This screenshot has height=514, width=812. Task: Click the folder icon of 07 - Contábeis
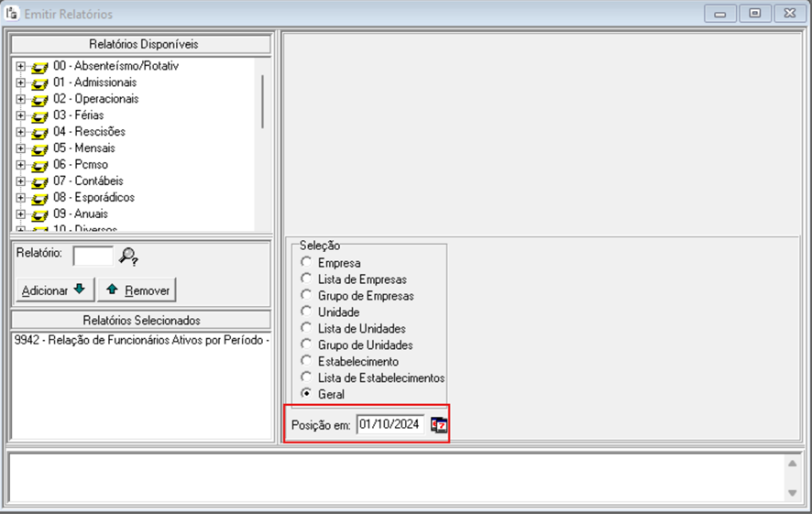click(39, 181)
